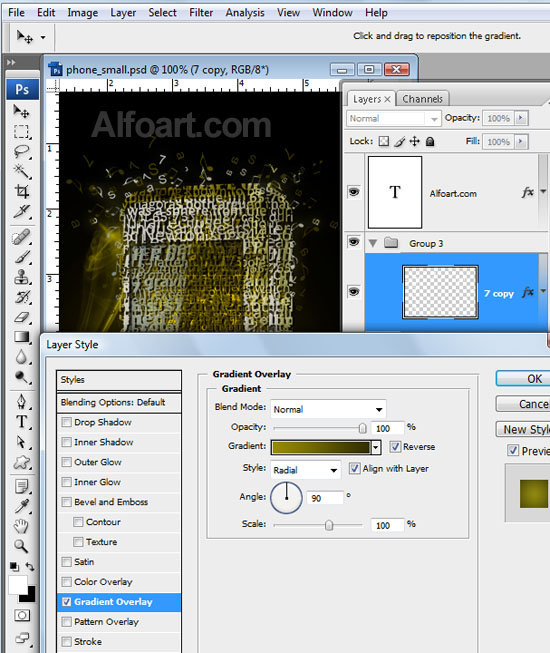
Task: Select the Horizontal Type tool
Action: [x=21, y=422]
